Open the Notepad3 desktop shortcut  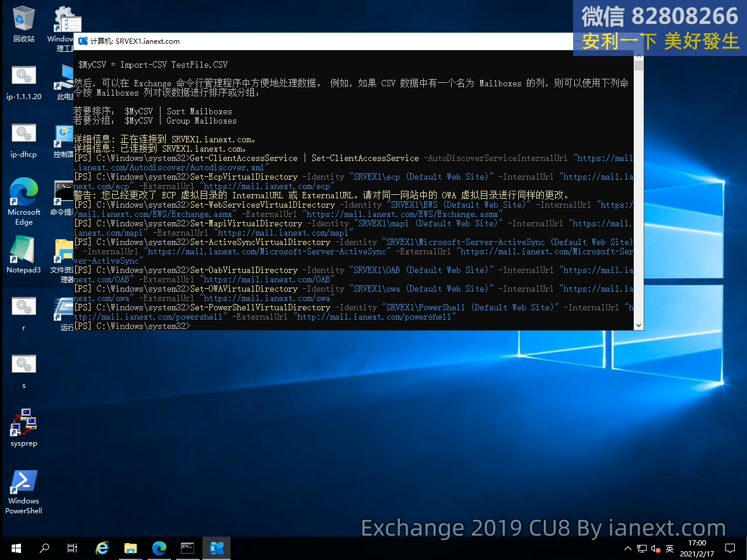pyautogui.click(x=24, y=255)
